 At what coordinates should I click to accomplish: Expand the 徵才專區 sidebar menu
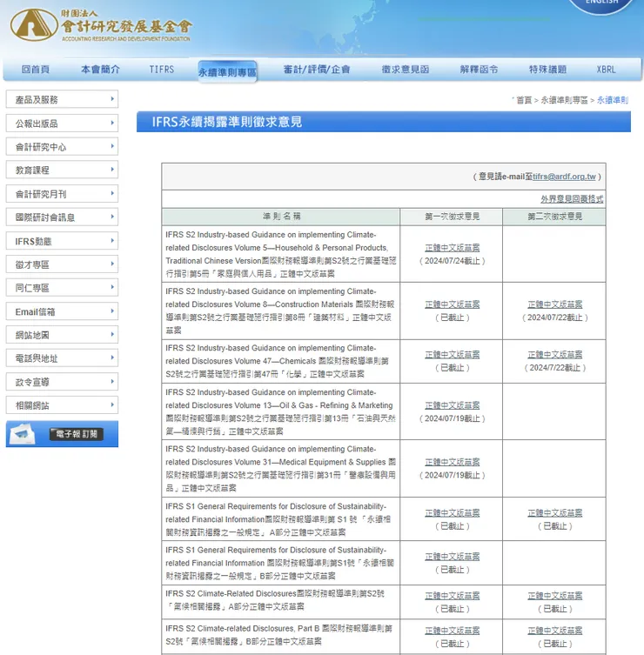pos(62,264)
